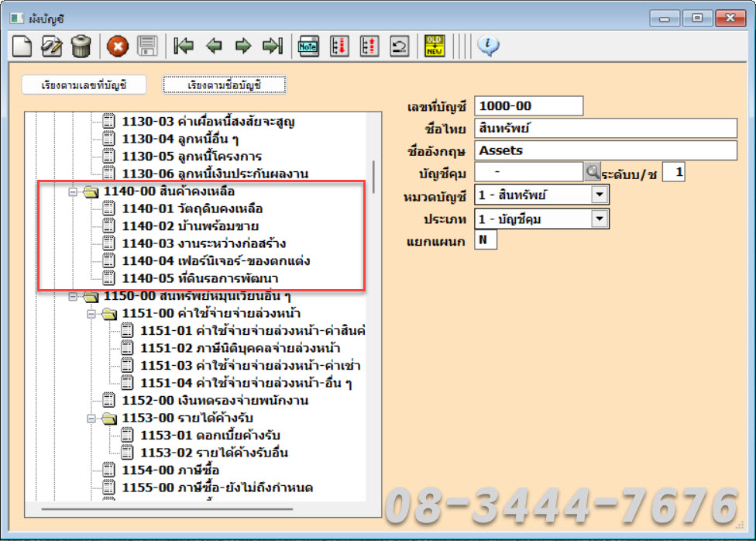
Task: Click the Thai name input field
Action: (x=606, y=128)
